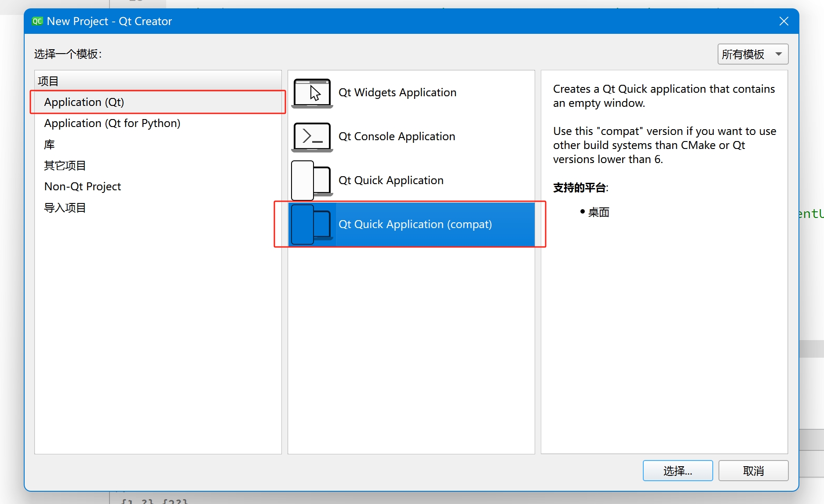Choose Qt Quick Application template label
This screenshot has height=504, width=824.
coord(391,180)
